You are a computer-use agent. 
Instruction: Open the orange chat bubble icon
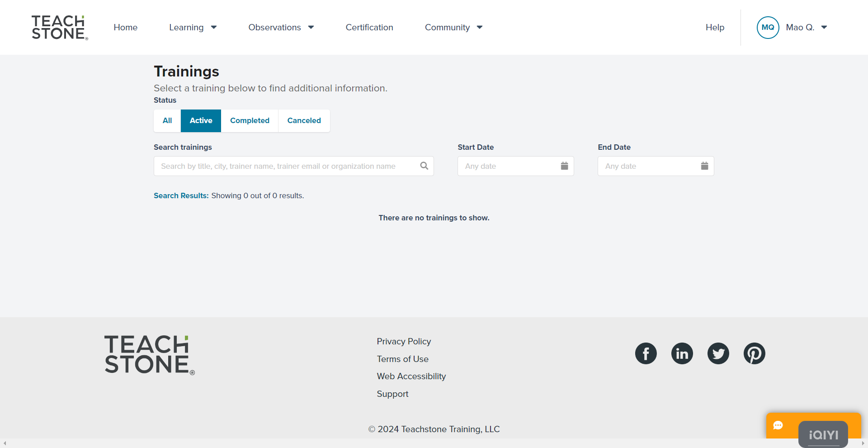pyautogui.click(x=778, y=425)
